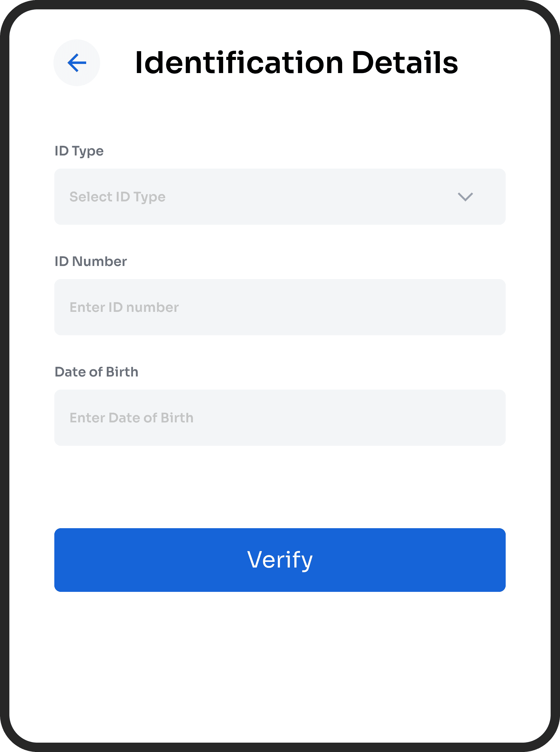Click the Identification Details heading
The width and height of the screenshot is (560, 752).
(x=296, y=63)
